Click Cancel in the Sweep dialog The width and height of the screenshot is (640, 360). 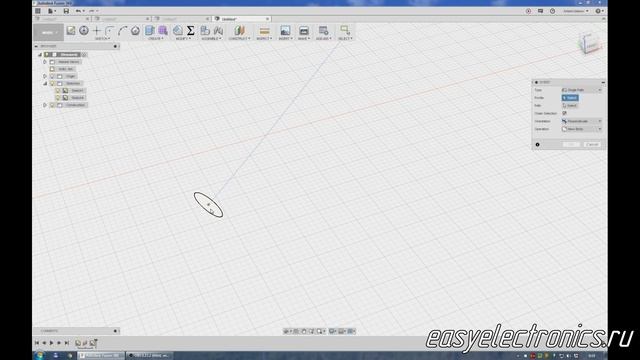(592, 144)
